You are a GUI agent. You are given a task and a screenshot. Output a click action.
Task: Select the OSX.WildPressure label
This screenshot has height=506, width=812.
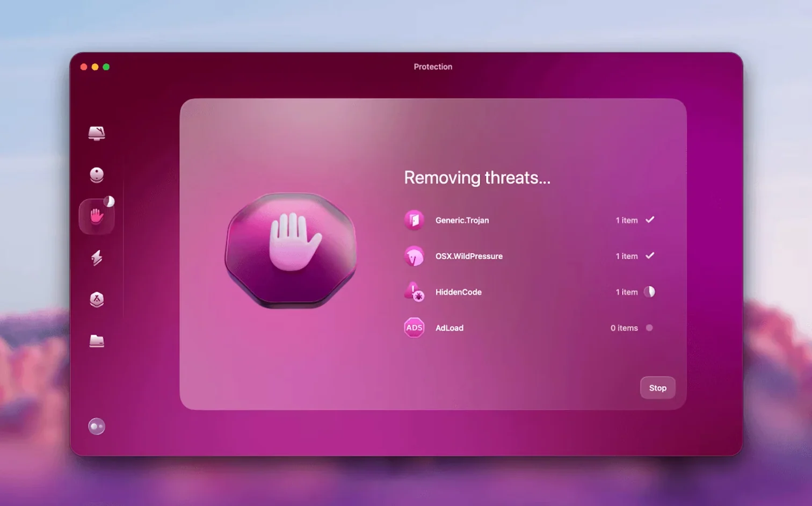click(469, 256)
